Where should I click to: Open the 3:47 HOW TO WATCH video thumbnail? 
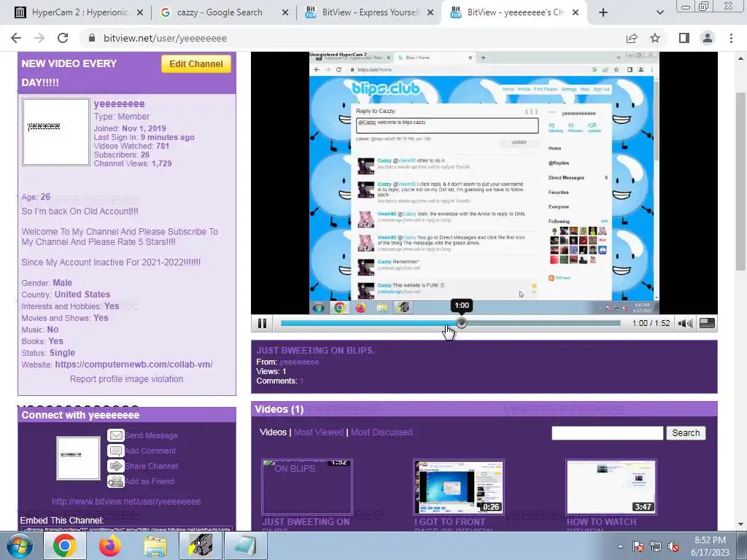pyautogui.click(x=611, y=486)
